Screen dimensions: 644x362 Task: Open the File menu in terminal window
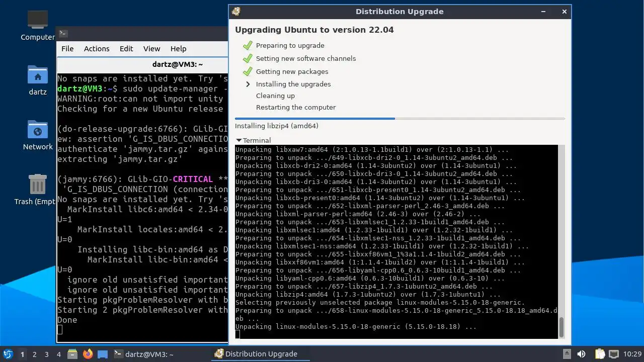click(67, 49)
